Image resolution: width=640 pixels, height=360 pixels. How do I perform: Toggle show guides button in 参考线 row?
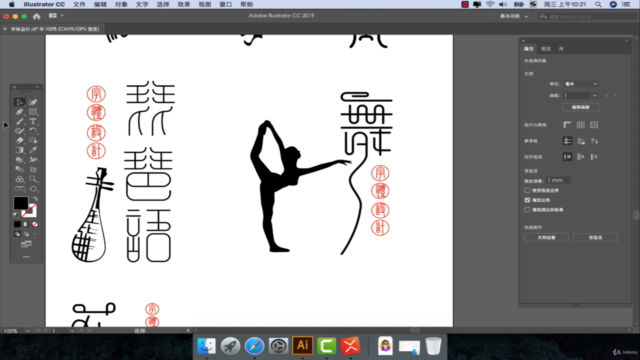coord(567,141)
